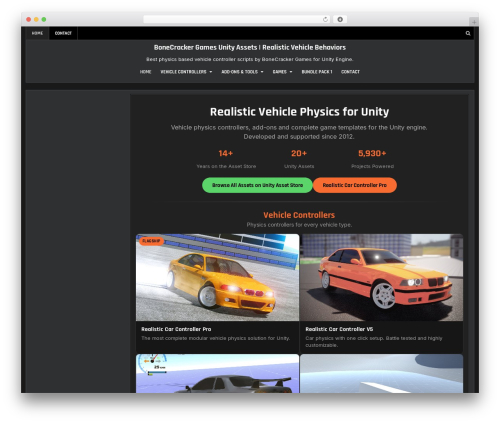Screen dimensions: 500x423
Task: Click 'Physics controllers for every vehicle type' text
Action: point(299,225)
